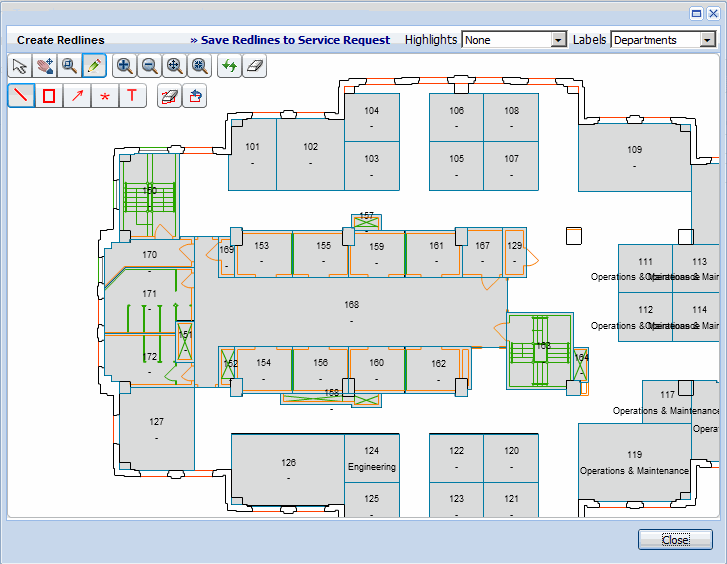Image resolution: width=727 pixels, height=564 pixels.
Task: Select the arrow pointer tool
Action: click(x=20, y=66)
